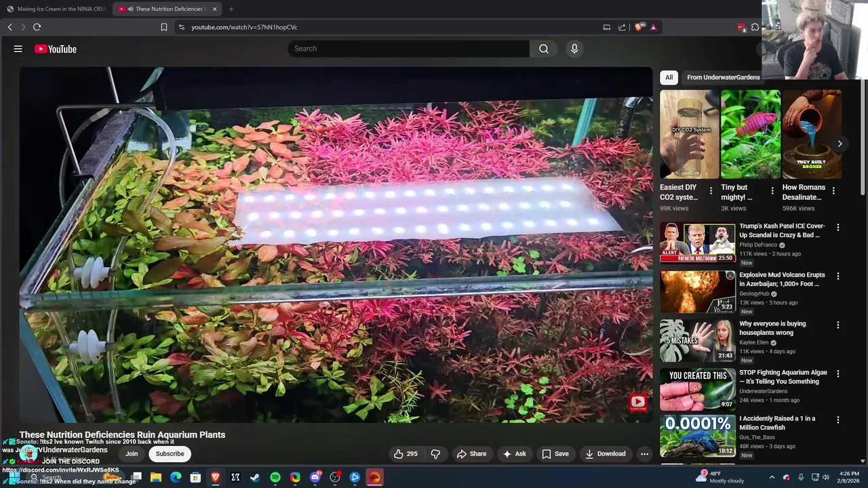This screenshot has height=488, width=868.
Task: Select the All filter chip
Action: pos(669,77)
